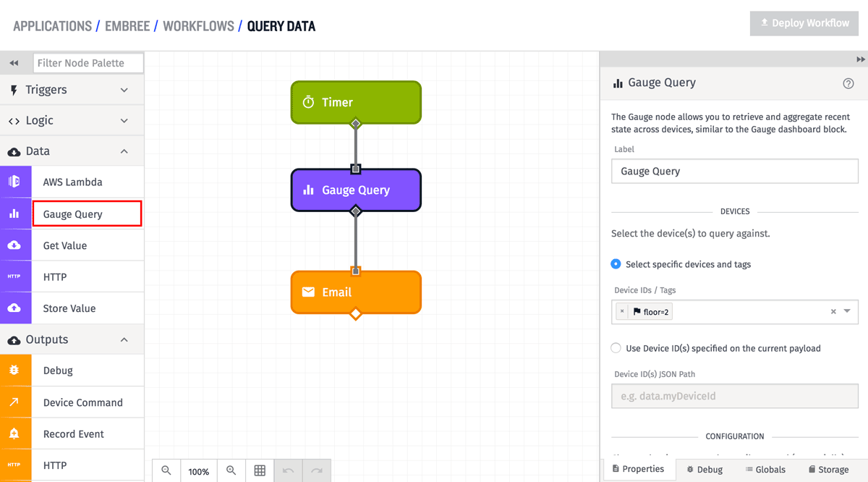Go to Workflows breadcrumb link

pyautogui.click(x=198, y=26)
